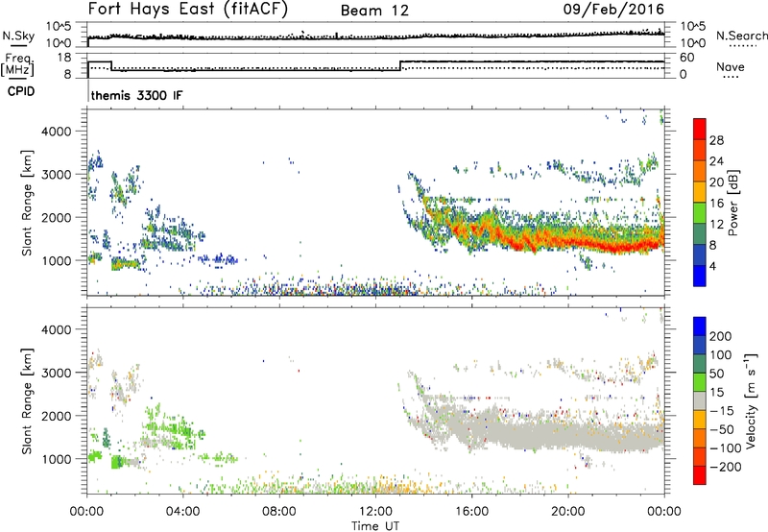The image size is (768, 532).
Task: Click the '16:00' time tick label
Action: coord(471,512)
